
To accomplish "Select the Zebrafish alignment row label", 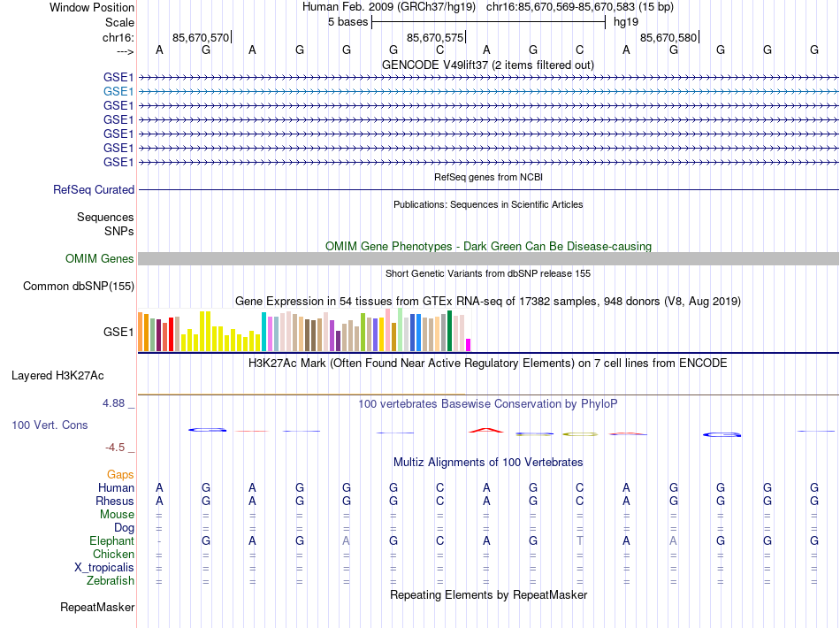I will pyautogui.click(x=111, y=581).
